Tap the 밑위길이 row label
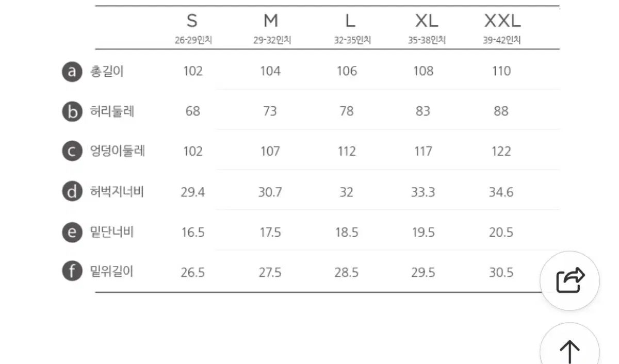This screenshot has height=364, width=619. point(112,272)
